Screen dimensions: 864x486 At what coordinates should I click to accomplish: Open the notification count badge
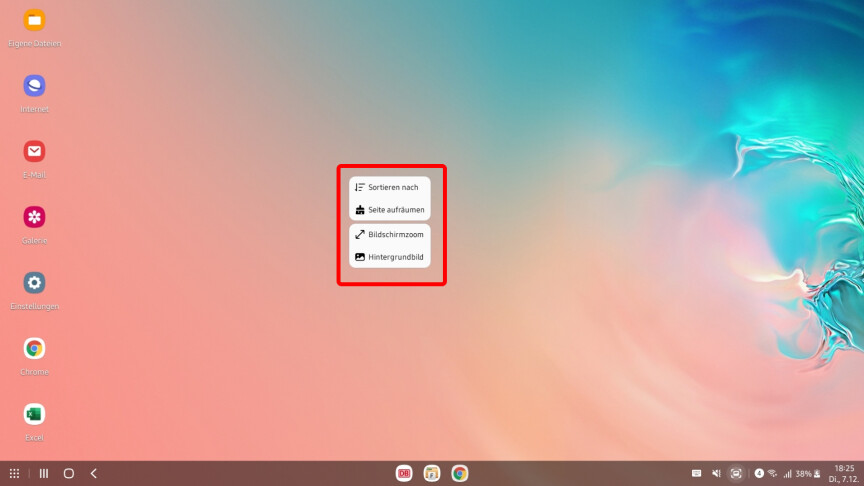(759, 473)
